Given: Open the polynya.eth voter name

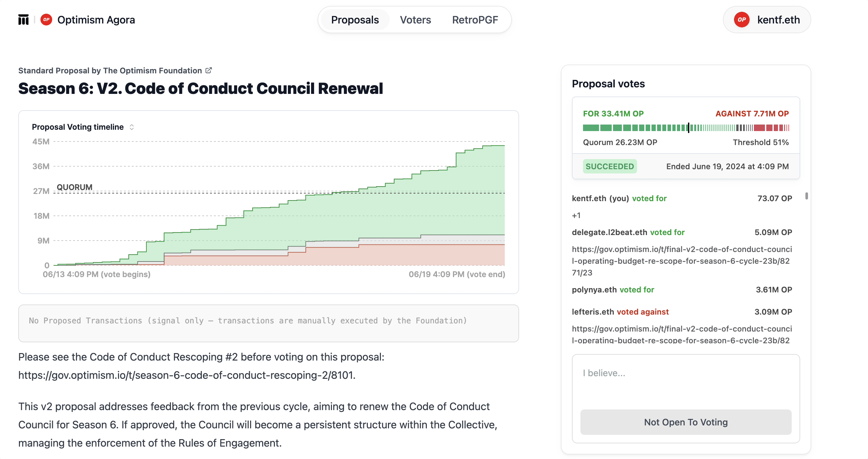Looking at the screenshot, I should coord(594,289).
